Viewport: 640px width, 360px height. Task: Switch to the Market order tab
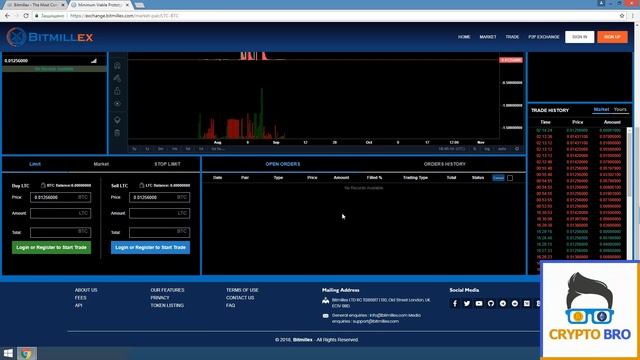click(101, 164)
